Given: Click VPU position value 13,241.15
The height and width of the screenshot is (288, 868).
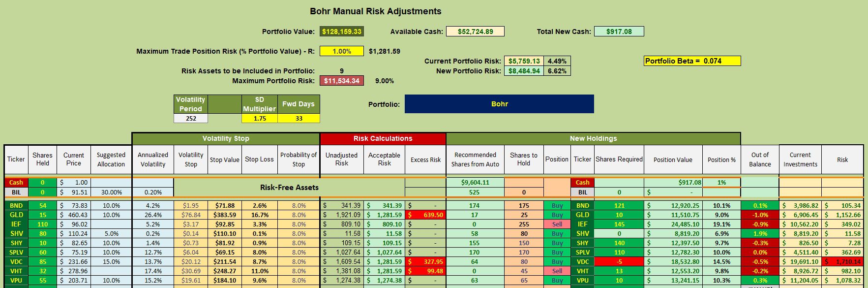Looking at the screenshot, I should coord(673,280).
